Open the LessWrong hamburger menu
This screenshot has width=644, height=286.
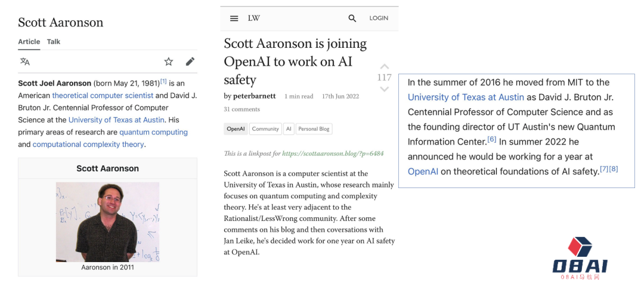(234, 19)
